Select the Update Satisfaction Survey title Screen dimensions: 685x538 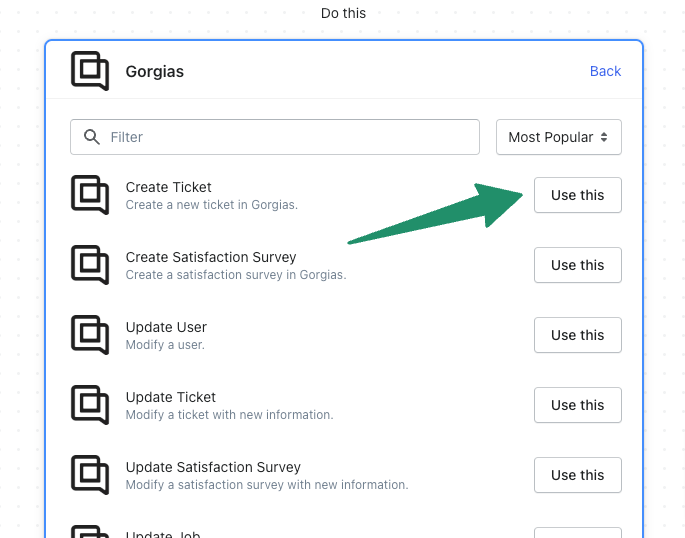coord(213,467)
